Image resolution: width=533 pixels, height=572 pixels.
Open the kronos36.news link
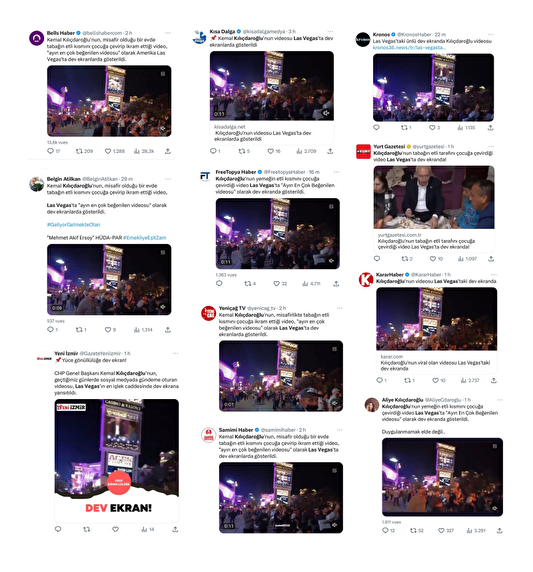[x=409, y=48]
